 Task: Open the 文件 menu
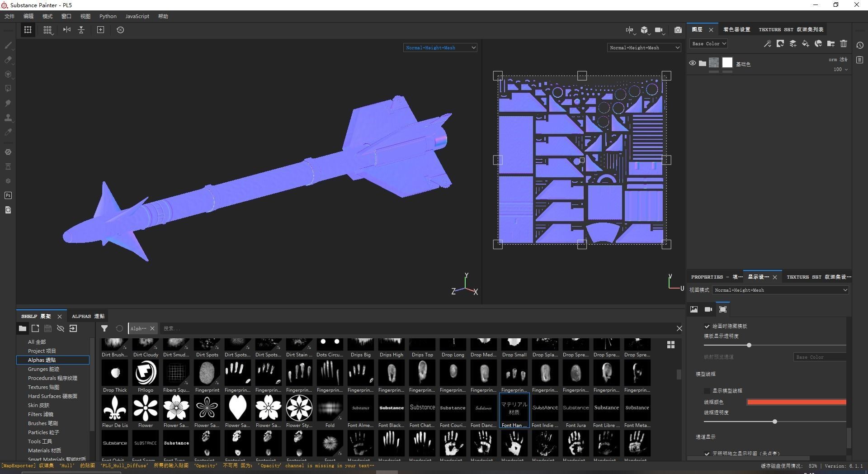(x=9, y=16)
